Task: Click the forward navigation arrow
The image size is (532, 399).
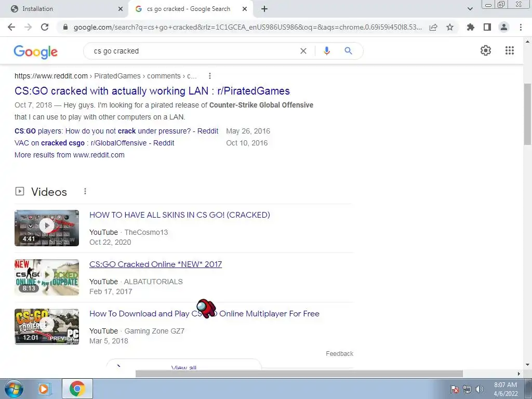Action: click(28, 27)
